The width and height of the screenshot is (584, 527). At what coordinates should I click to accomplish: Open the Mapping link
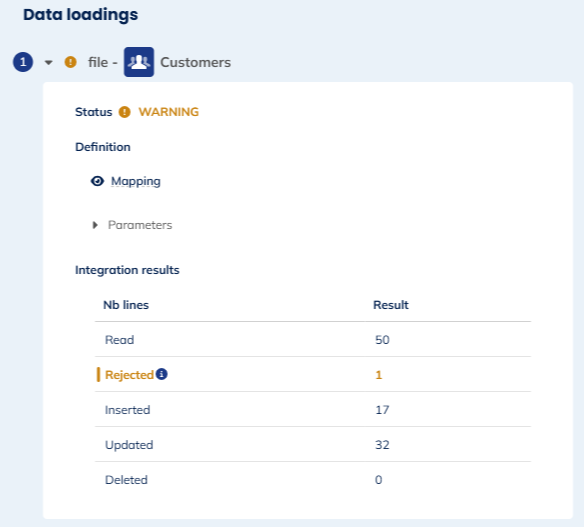(136, 181)
